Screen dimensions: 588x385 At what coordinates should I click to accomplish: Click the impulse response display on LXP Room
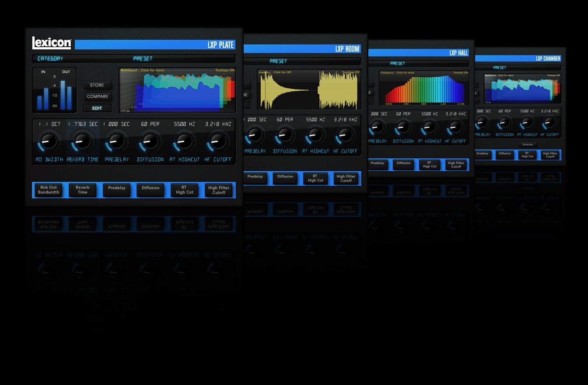point(309,90)
